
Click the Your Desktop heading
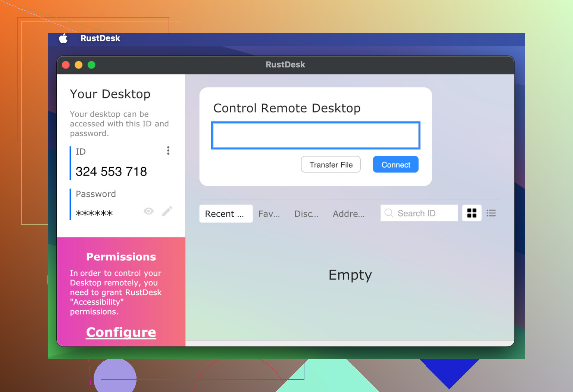click(x=110, y=94)
